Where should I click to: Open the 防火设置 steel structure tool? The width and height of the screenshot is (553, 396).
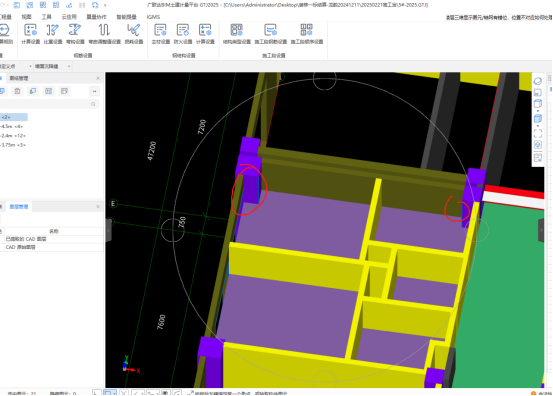coord(183,34)
